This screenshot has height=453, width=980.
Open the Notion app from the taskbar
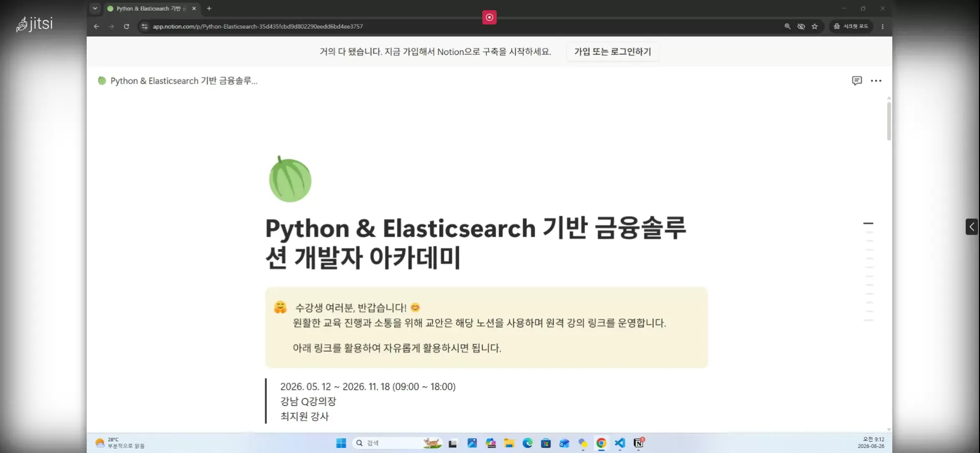point(639,443)
